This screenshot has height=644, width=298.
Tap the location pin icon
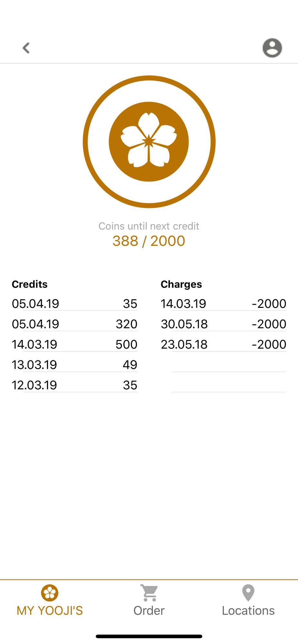point(248,593)
